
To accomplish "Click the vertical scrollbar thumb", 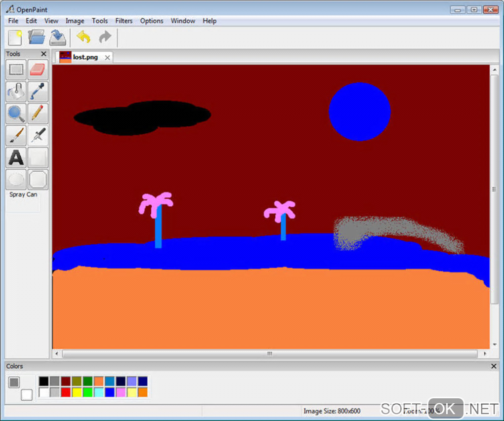I will click(x=494, y=190).
